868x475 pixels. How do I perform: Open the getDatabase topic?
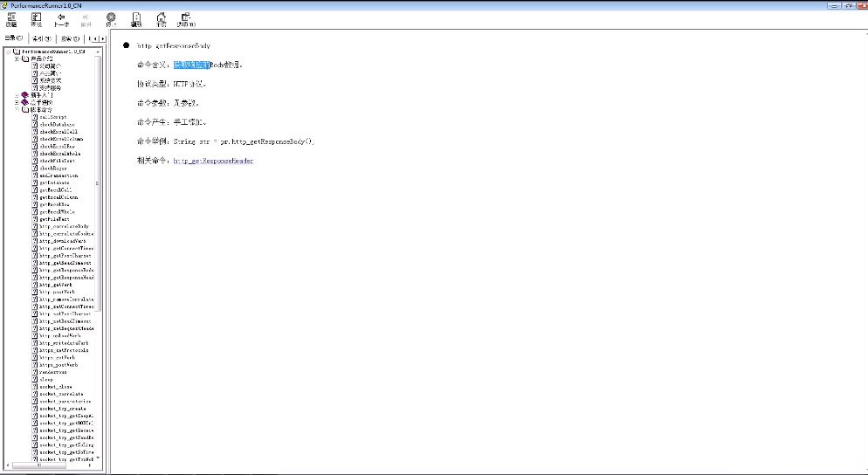tap(54, 182)
